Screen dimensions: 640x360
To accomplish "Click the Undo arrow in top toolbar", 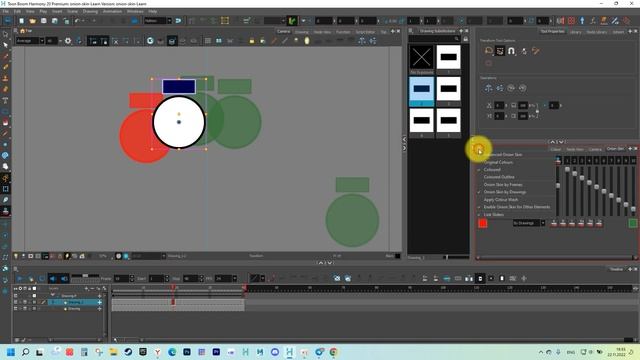I will pyautogui.click(x=77, y=20).
